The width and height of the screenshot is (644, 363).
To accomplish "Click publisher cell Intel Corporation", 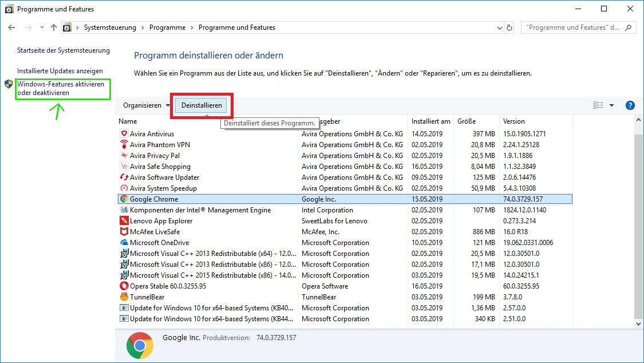I will (327, 210).
